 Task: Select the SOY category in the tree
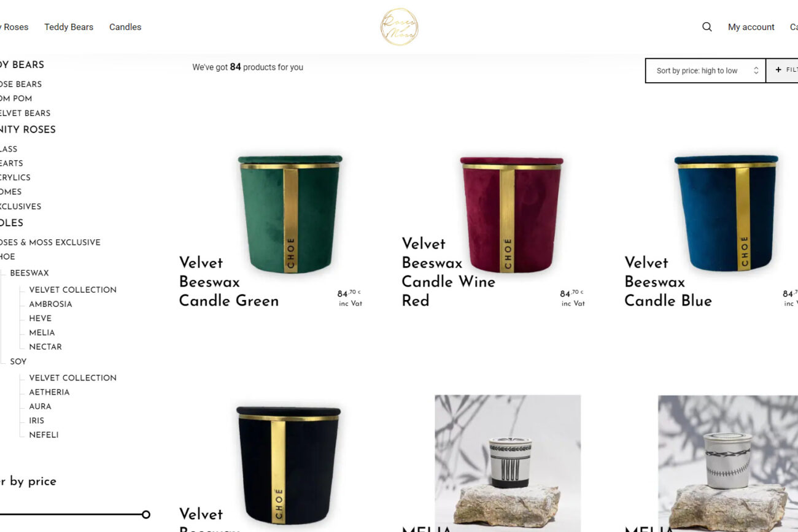pyautogui.click(x=18, y=361)
